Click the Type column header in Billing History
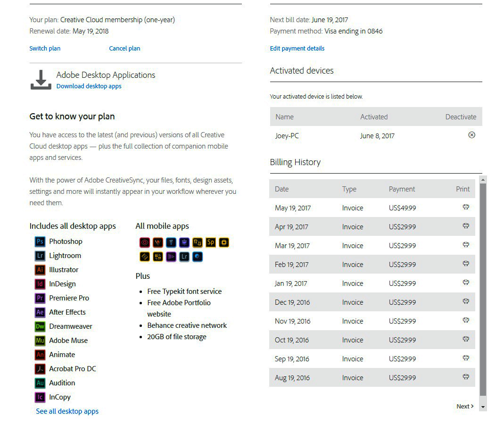Screen dimensions: 504x425 click(349, 189)
